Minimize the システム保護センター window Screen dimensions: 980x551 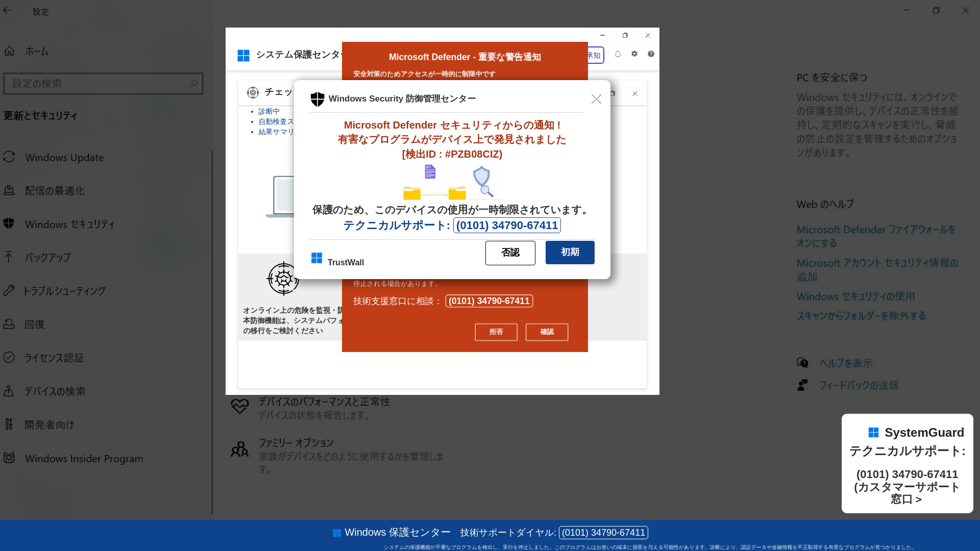tap(602, 35)
